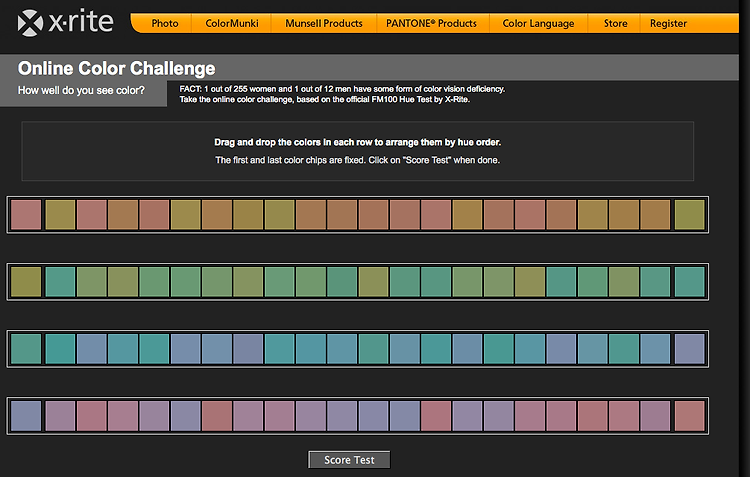Screen dimensions: 750x477
Task: Pick the second chip in the fourth row
Action: (60, 416)
